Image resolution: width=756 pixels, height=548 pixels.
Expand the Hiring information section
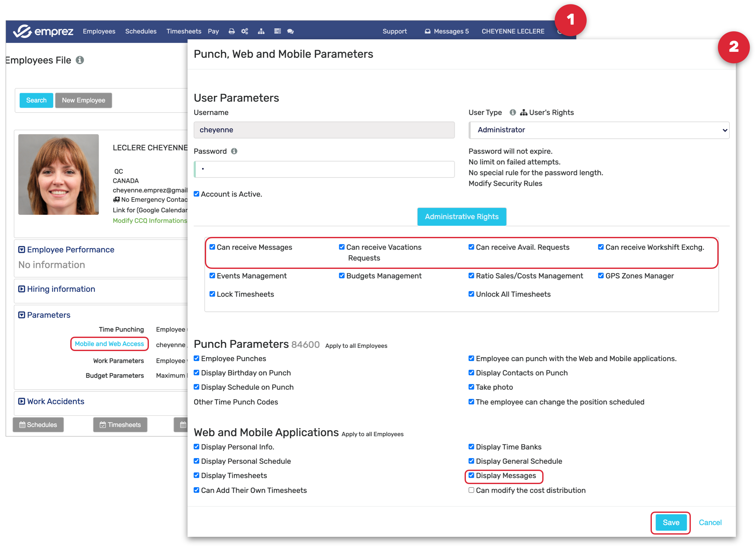tap(61, 289)
